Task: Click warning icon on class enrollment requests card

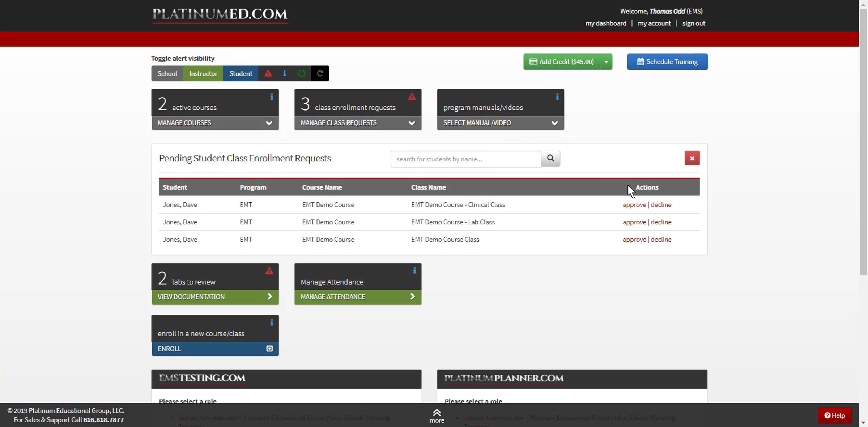Action: pos(412,97)
